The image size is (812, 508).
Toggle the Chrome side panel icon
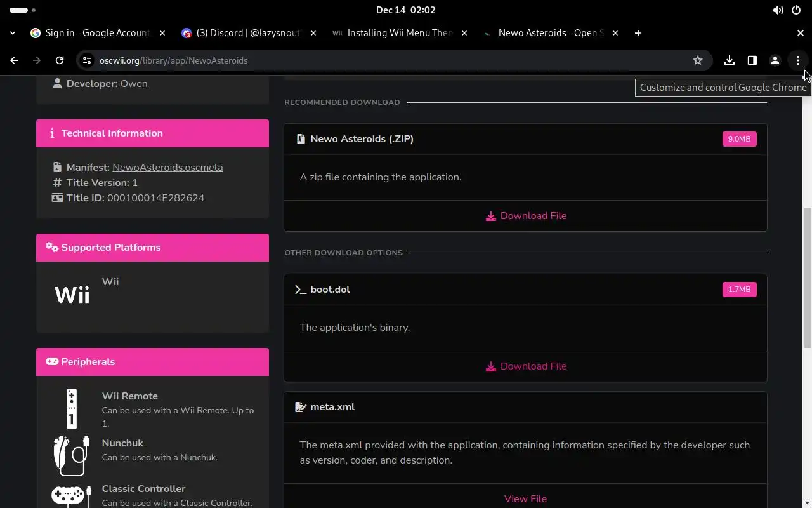click(x=752, y=60)
